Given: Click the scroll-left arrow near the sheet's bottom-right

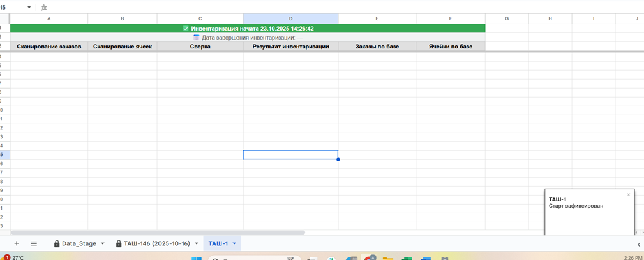Looking at the screenshot, I should pos(636,233).
